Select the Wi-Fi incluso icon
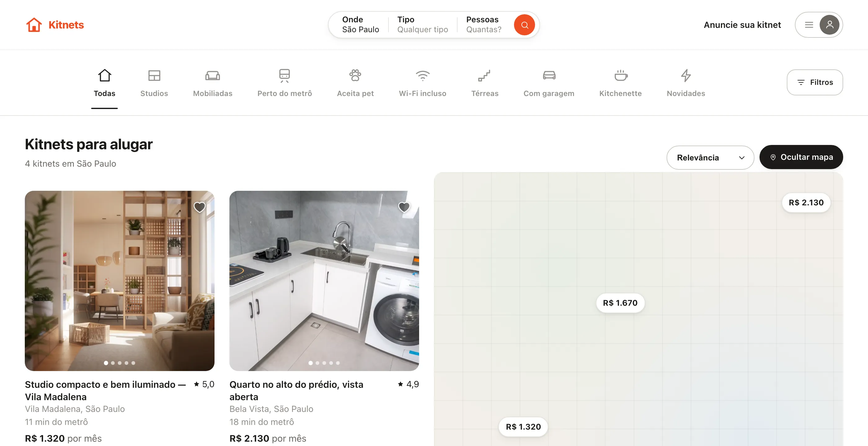 [x=423, y=75]
